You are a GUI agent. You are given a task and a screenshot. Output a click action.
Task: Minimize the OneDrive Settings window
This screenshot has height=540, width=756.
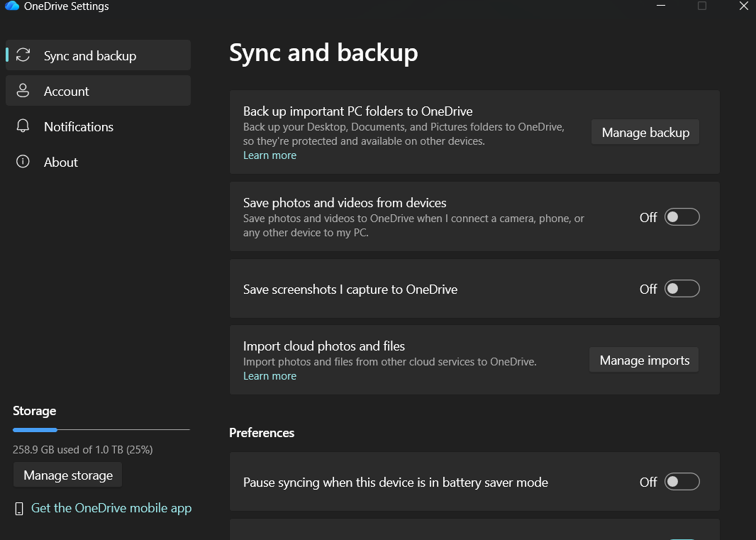[x=661, y=6]
